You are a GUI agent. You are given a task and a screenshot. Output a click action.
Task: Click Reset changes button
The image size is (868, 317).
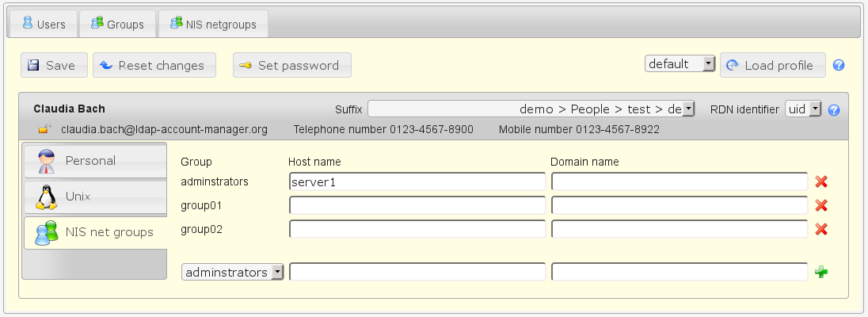point(154,66)
